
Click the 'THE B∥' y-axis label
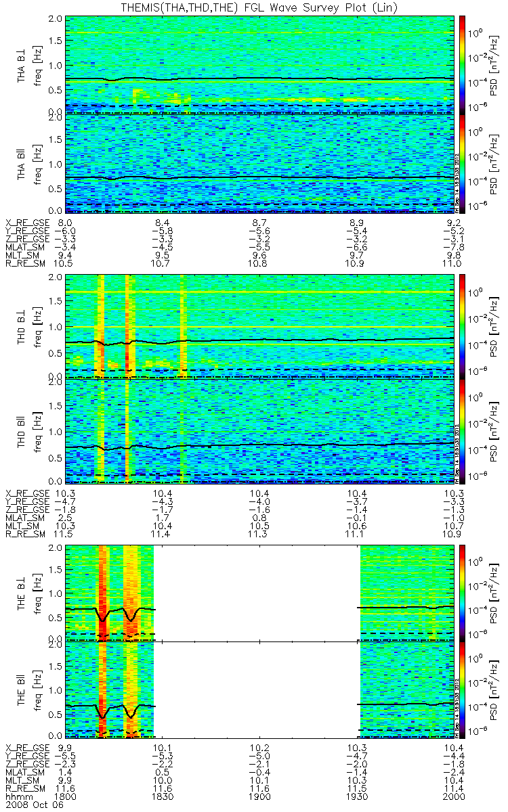pyautogui.click(x=21, y=690)
